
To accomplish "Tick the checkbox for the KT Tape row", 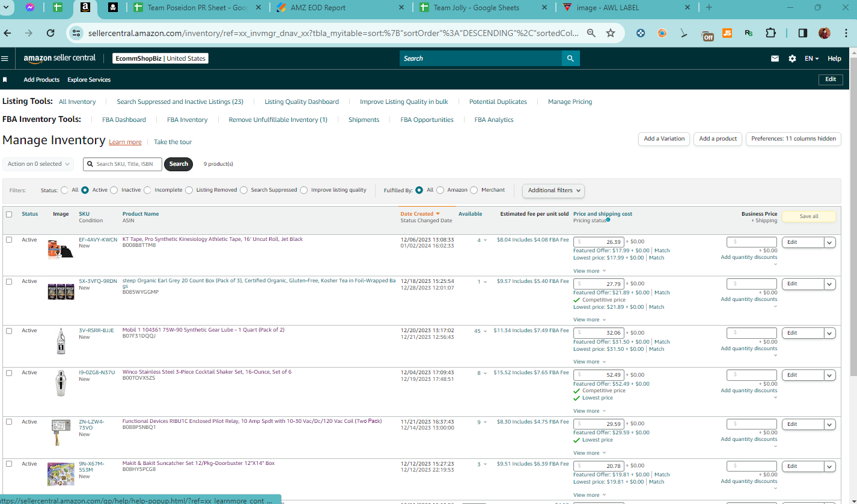I will click(9, 240).
